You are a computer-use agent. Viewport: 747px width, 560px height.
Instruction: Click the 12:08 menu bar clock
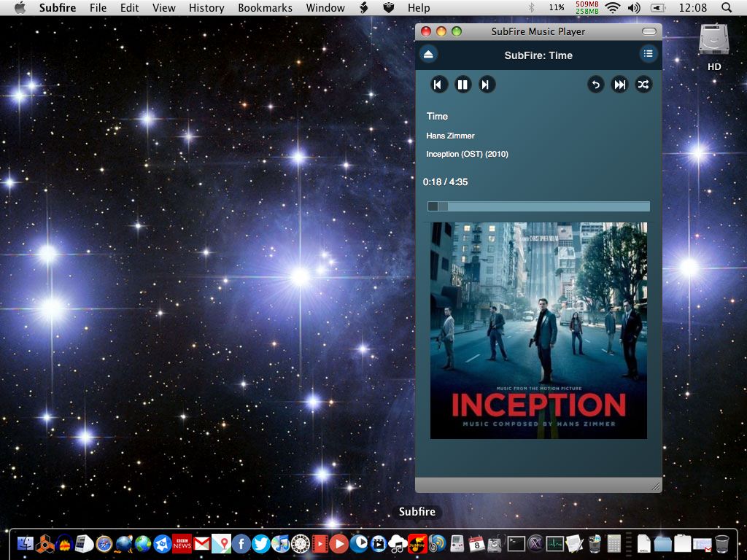coord(693,7)
